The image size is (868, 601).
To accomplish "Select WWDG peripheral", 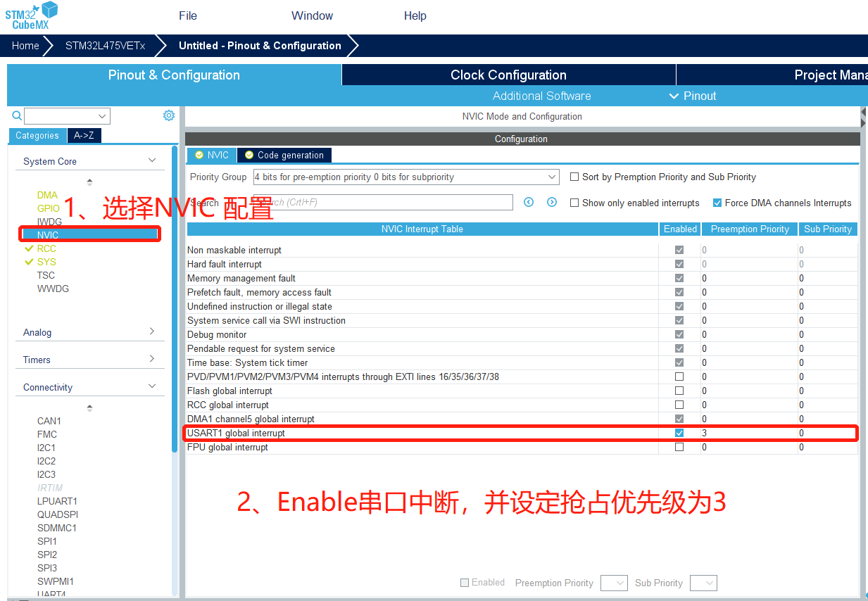I will point(53,289).
